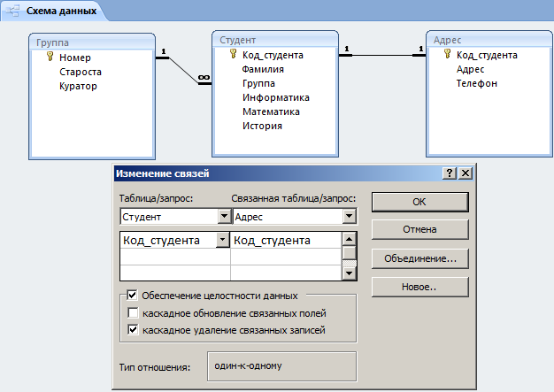Select Адрес field in Адрес table
554x392 pixels.
470,69
